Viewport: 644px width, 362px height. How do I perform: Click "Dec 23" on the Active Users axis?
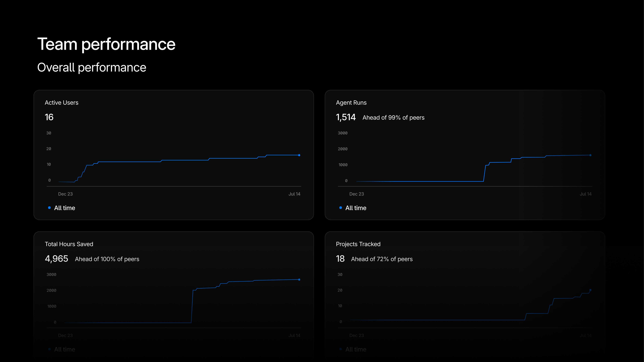(66, 194)
